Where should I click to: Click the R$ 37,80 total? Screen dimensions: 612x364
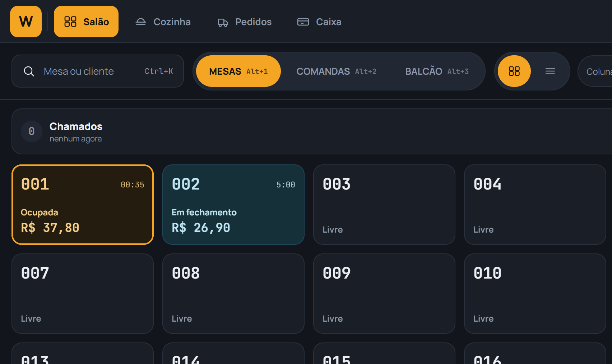[x=50, y=228]
